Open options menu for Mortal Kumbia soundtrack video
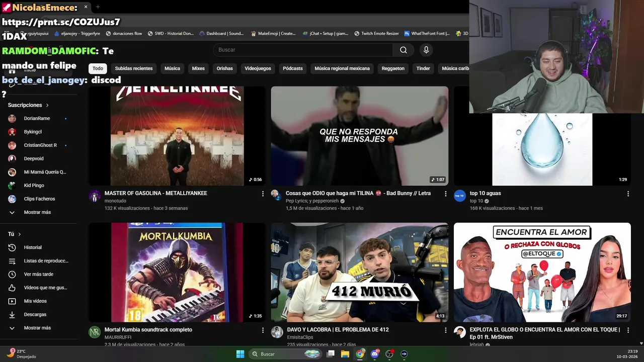Viewport: 644px width, 362px height. (263, 330)
